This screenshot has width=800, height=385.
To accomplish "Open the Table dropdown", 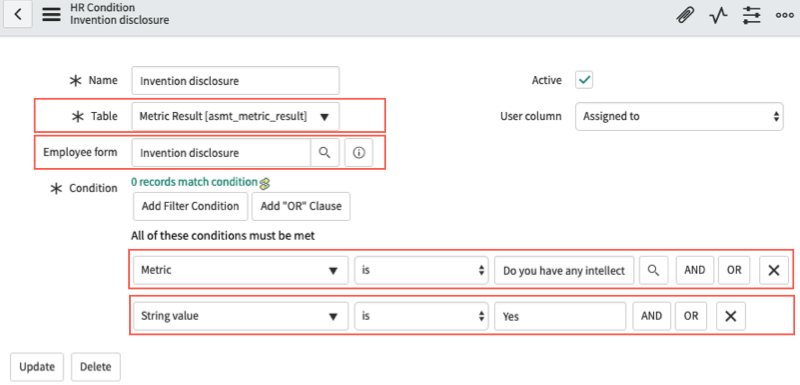I will 235,116.
